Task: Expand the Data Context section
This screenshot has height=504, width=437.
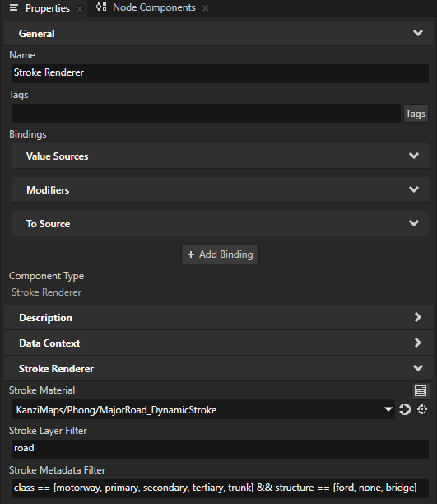Action: pos(418,343)
